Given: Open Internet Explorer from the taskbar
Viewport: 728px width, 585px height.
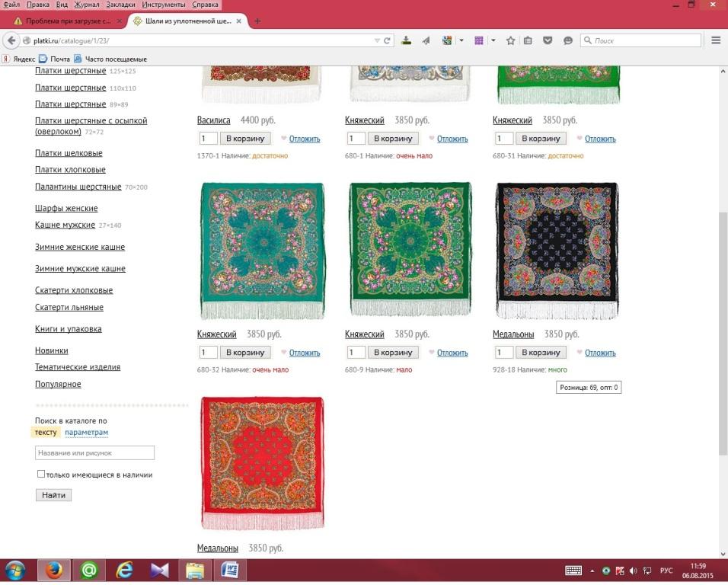Looking at the screenshot, I should 123,570.
